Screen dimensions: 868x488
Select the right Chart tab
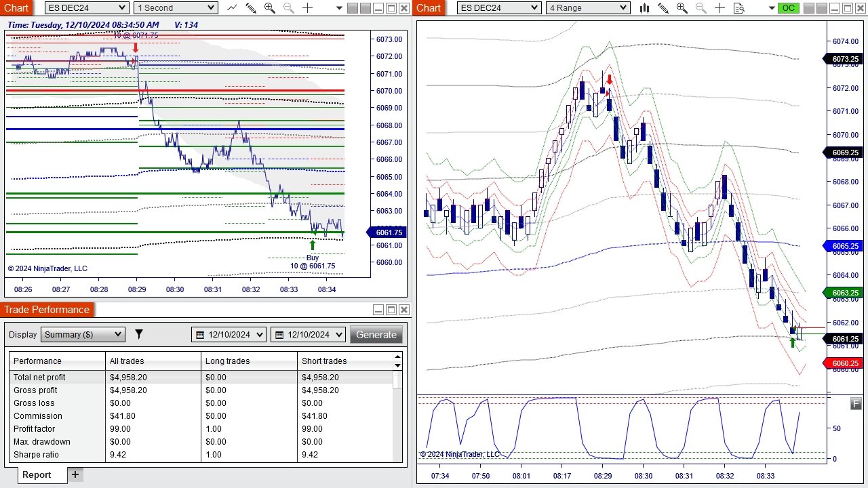429,8
